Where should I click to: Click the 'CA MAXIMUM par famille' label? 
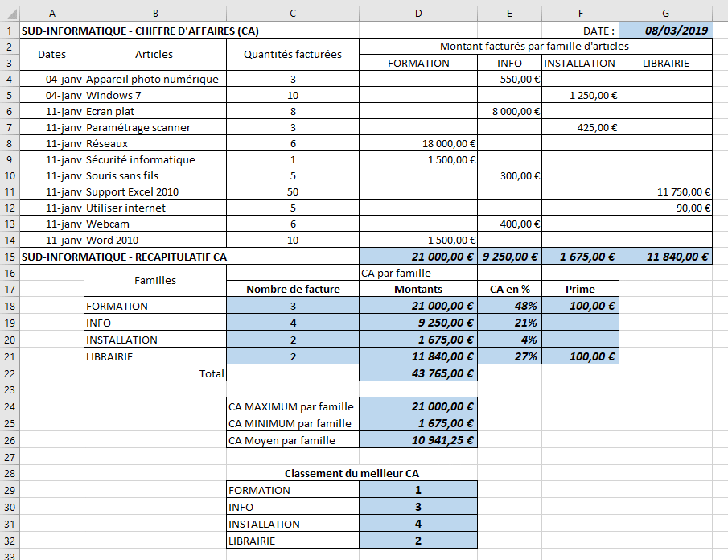pyautogui.click(x=293, y=406)
